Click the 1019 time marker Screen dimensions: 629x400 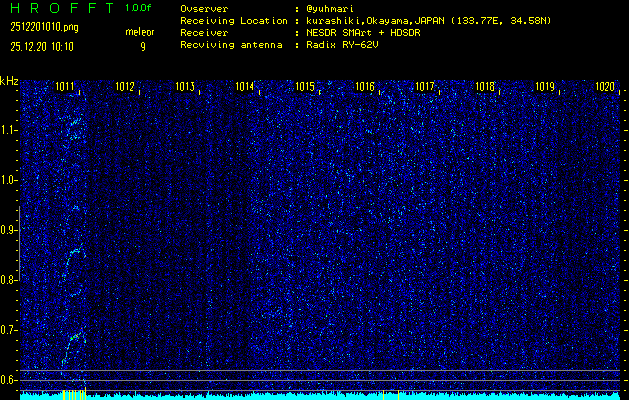point(545,86)
